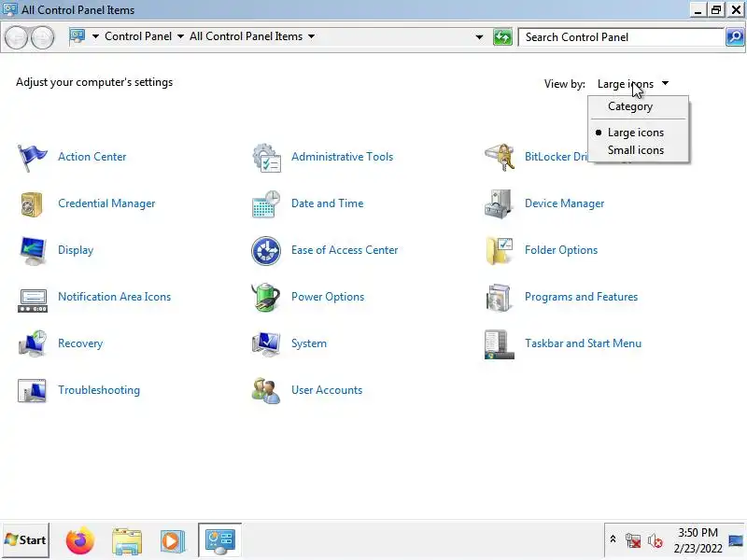Open the clock showing 3:50 PM
Viewport: 747px width, 560px height.
click(698, 540)
